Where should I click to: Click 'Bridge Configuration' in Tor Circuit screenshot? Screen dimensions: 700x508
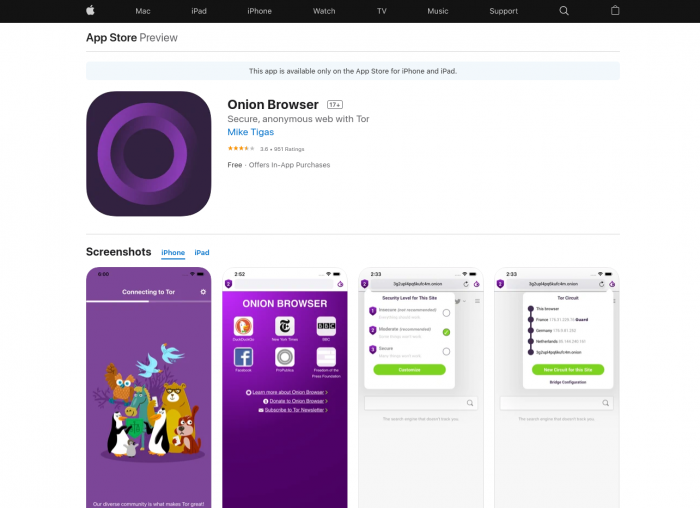coord(568,383)
